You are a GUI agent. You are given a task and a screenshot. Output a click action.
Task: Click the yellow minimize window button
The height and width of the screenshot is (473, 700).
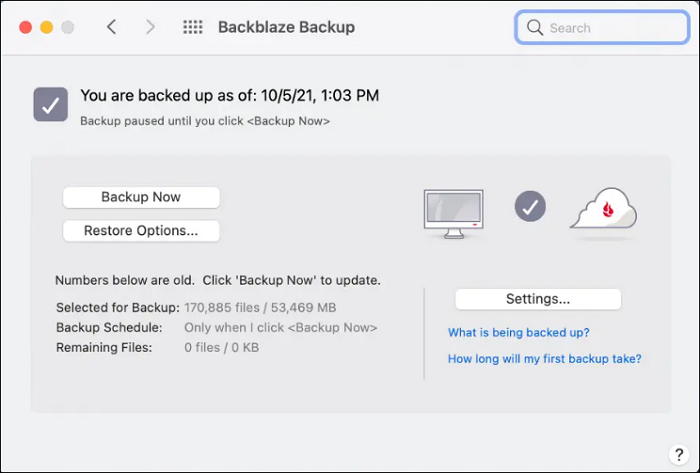pos(46,28)
